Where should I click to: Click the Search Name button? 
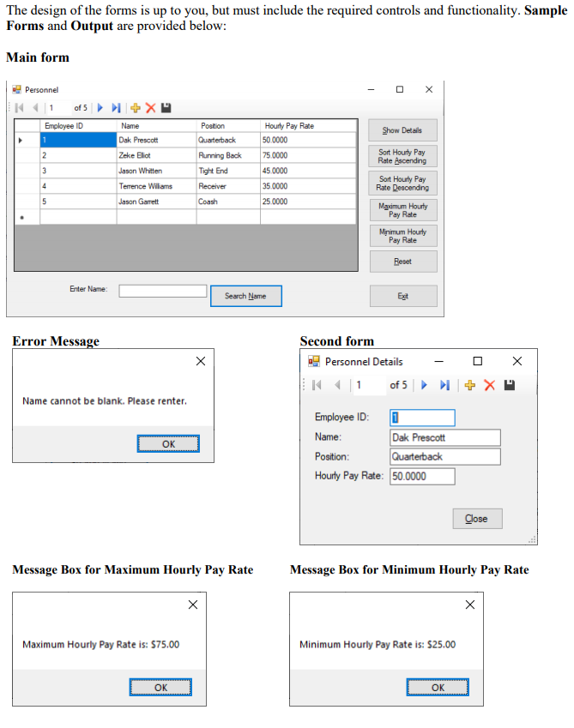(x=245, y=296)
